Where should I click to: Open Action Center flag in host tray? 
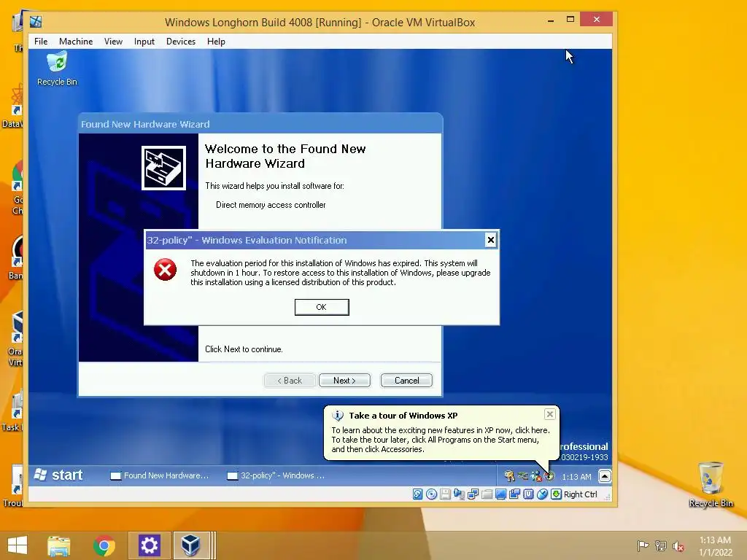643,545
